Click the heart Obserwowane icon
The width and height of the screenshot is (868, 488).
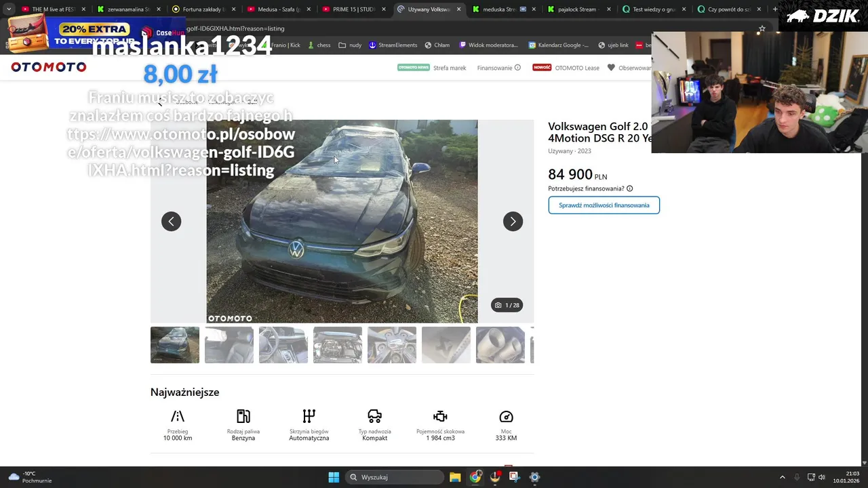pos(611,67)
